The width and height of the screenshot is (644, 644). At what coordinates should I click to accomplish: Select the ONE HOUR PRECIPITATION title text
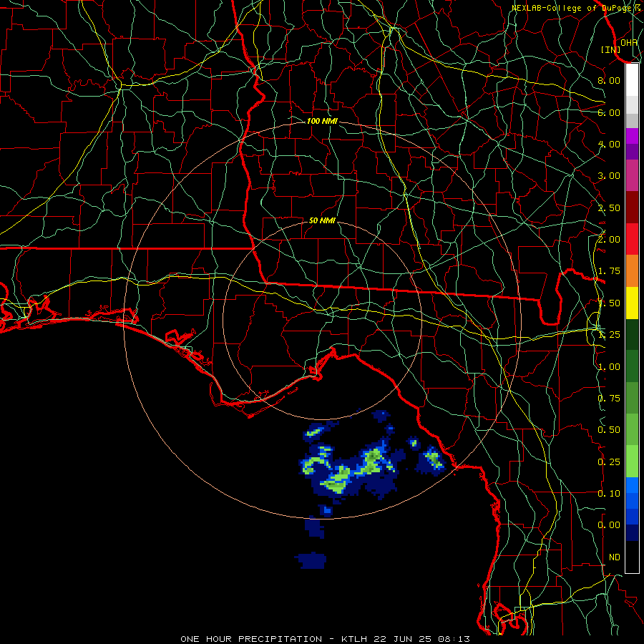251,639
